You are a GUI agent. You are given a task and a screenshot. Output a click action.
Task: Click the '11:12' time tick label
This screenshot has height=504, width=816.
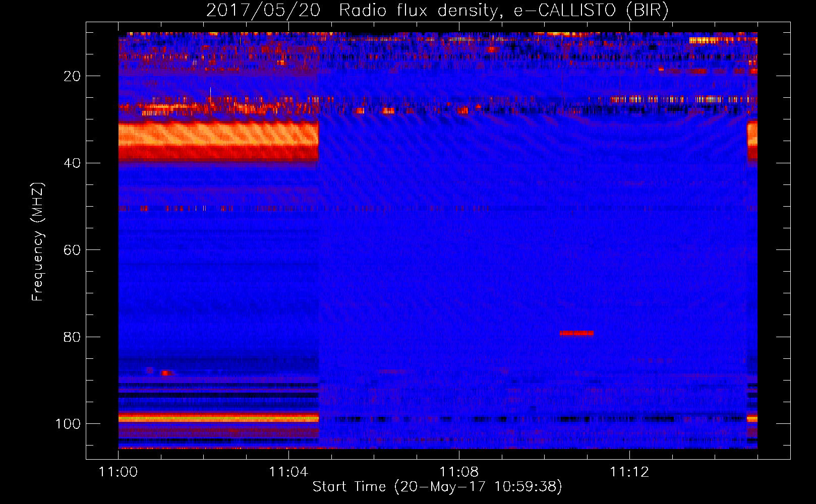click(629, 472)
